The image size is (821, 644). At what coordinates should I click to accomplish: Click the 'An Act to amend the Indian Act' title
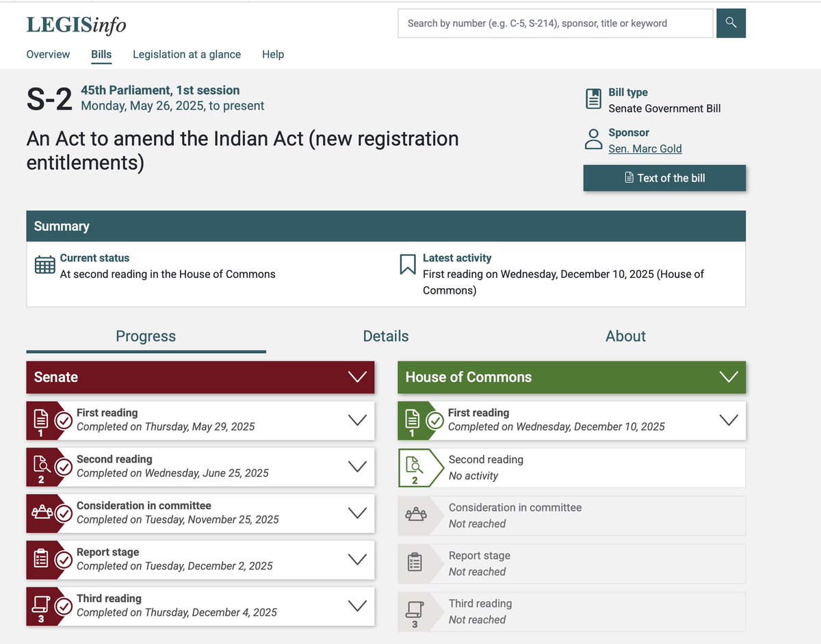(243, 151)
